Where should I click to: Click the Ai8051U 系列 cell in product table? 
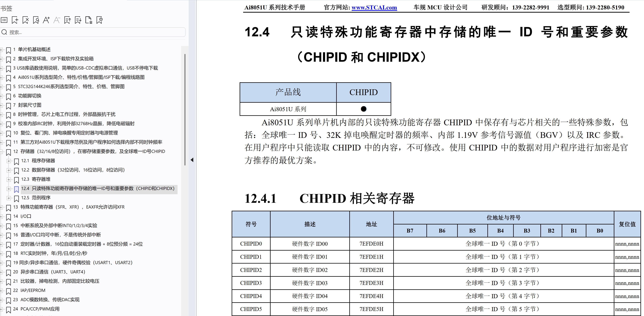pos(288,109)
